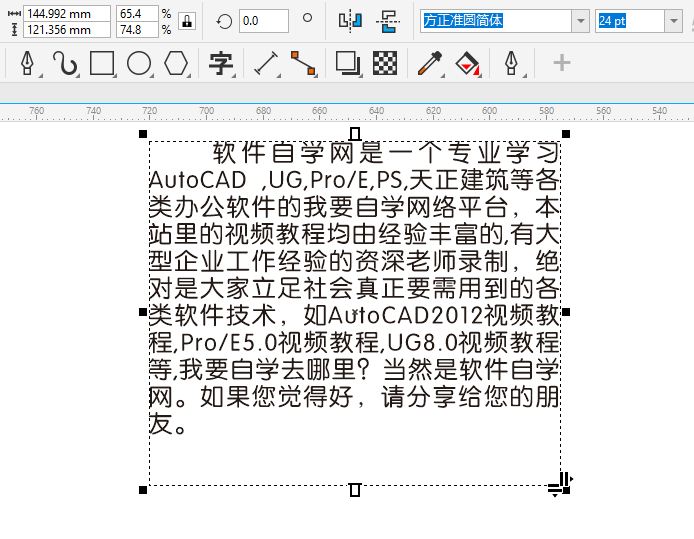Select the Pen tool in the toolbox
This screenshot has width=694, height=539.
27,63
